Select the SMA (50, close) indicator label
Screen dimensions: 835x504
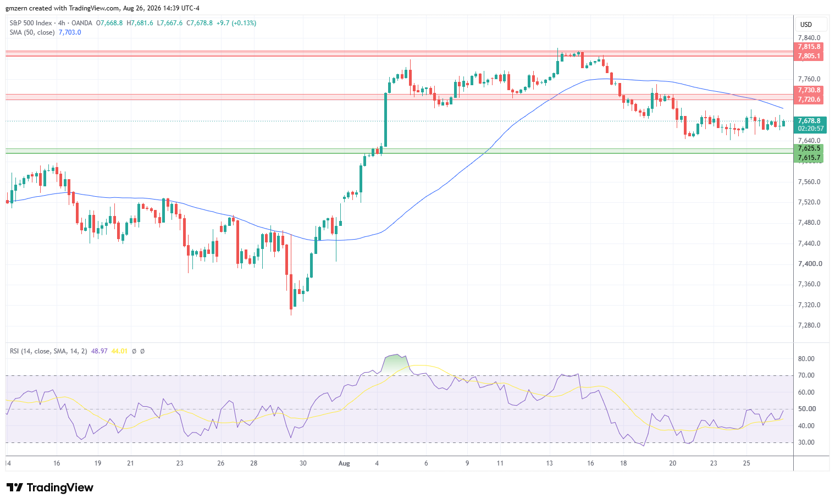click(x=32, y=32)
